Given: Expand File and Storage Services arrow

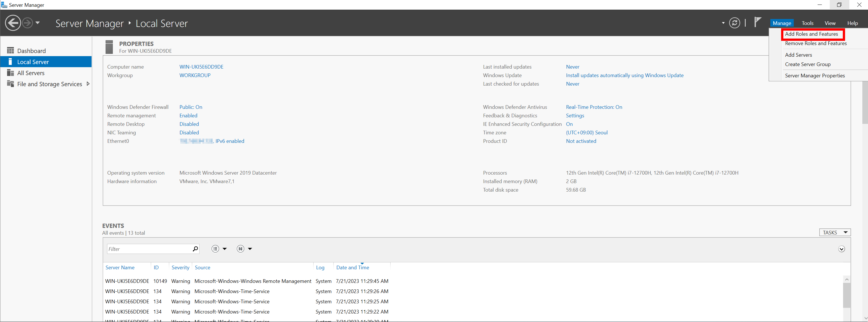Looking at the screenshot, I should [x=88, y=84].
